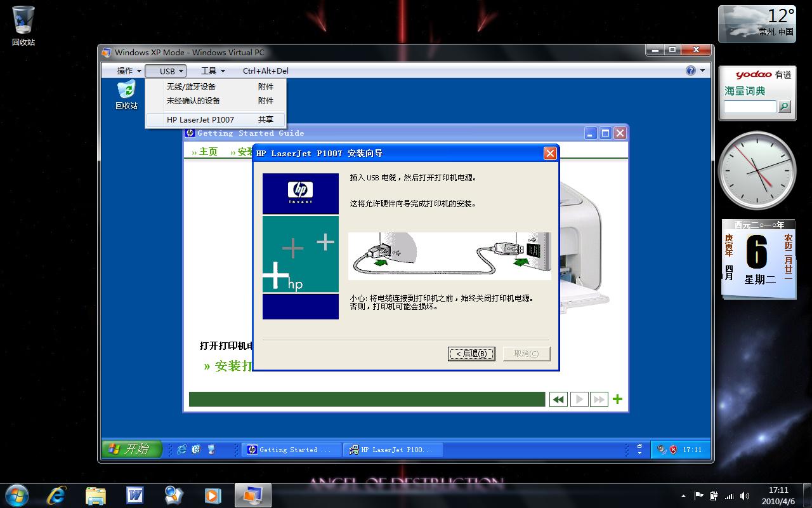Image resolution: width=812 pixels, height=508 pixels.
Task: Click the XP tray icon left of red shield
Action: point(662,450)
